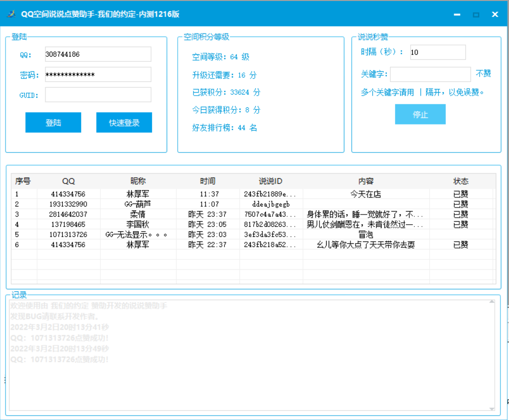Screen dimensions: 509x420
Task: Click the content starting with 身体累的话
Action: tap(365, 214)
